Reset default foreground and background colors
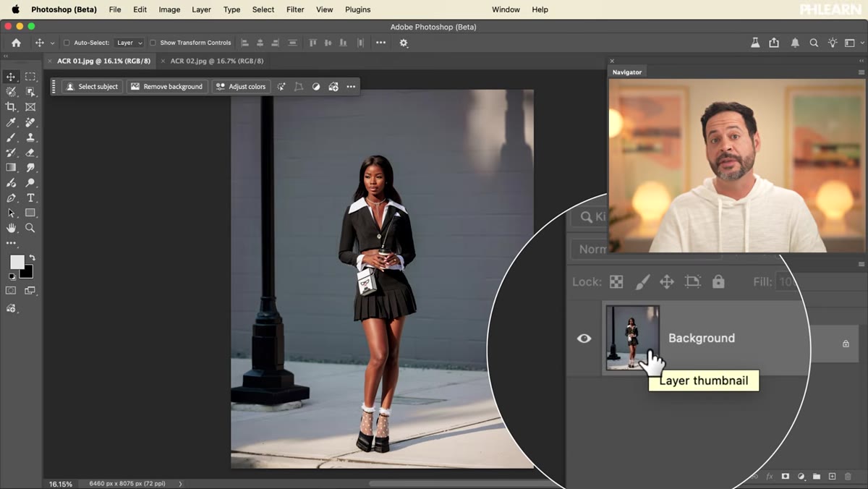The width and height of the screenshot is (868, 489). pyautogui.click(x=12, y=276)
